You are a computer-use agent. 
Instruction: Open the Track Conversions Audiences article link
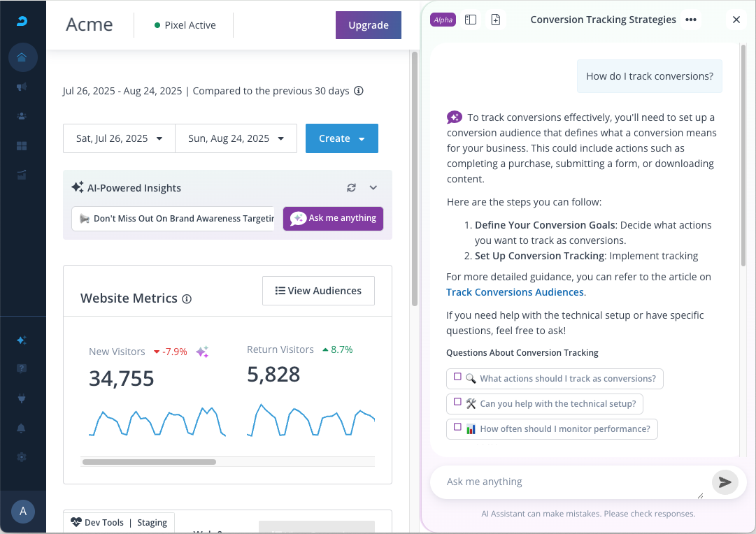point(515,292)
